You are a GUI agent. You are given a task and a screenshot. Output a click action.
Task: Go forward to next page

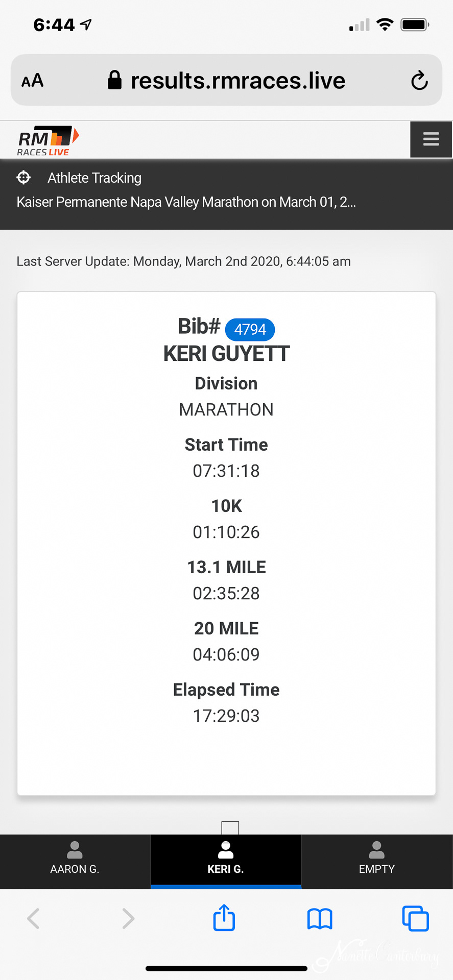point(128,918)
